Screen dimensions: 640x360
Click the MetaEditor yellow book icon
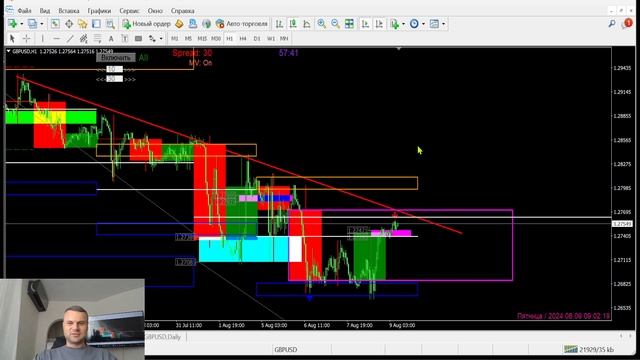[x=179, y=24]
